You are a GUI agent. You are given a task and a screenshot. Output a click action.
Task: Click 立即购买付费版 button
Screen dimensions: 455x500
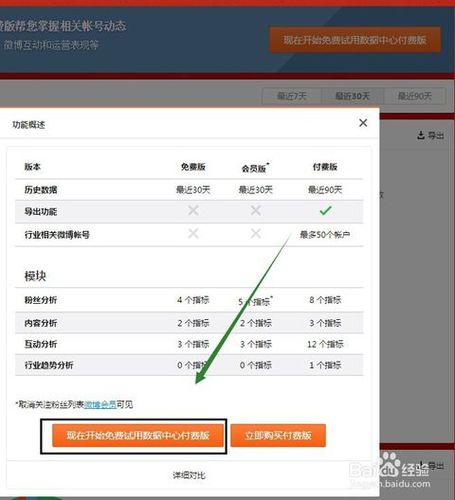tap(278, 435)
